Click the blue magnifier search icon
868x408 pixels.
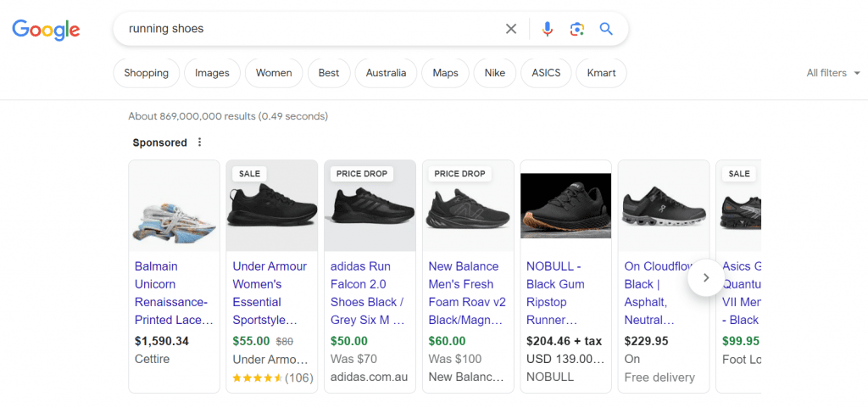[x=606, y=29]
